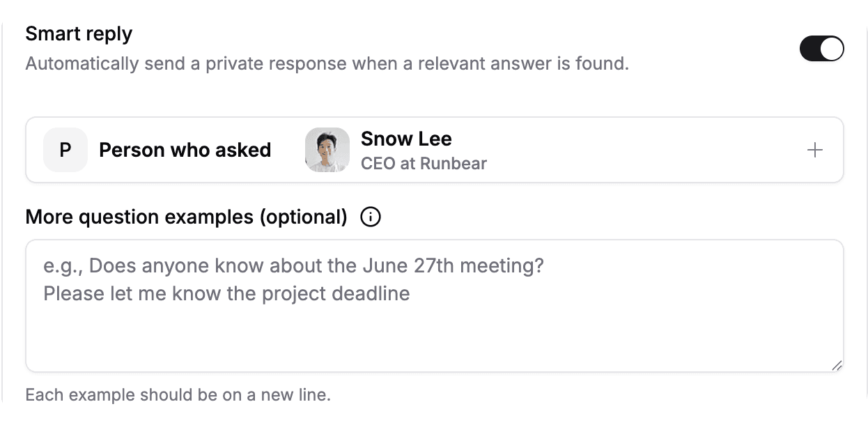Click the "CEO at Runbear" subtitle
868x425 pixels.
(424, 164)
